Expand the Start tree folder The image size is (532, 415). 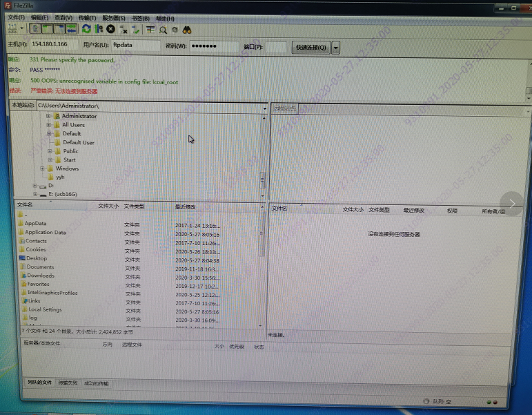50,160
